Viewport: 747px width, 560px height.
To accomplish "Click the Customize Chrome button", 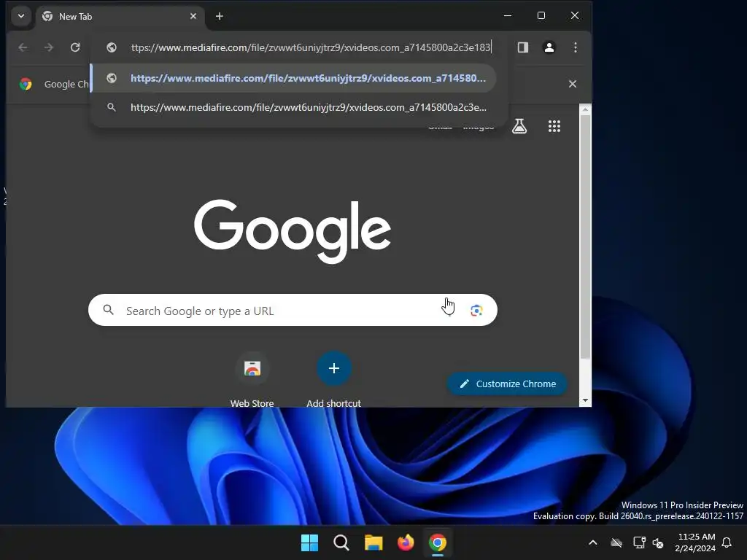I will pos(508,384).
